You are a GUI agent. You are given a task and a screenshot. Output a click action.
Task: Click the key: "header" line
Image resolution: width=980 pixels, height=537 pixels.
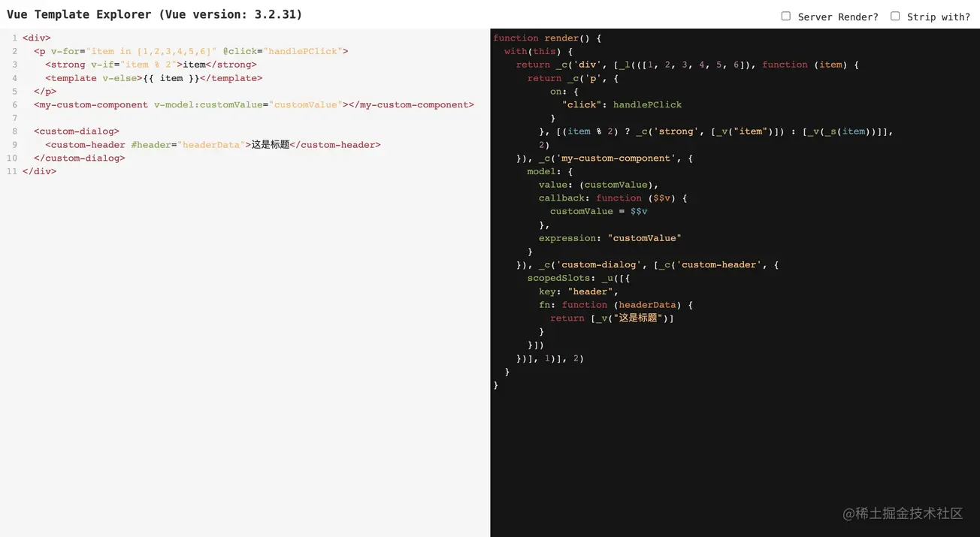[x=579, y=292]
